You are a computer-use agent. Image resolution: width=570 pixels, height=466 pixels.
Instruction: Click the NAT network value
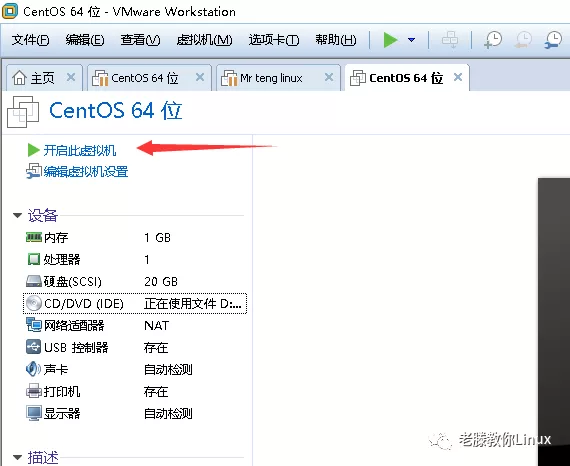tap(157, 325)
